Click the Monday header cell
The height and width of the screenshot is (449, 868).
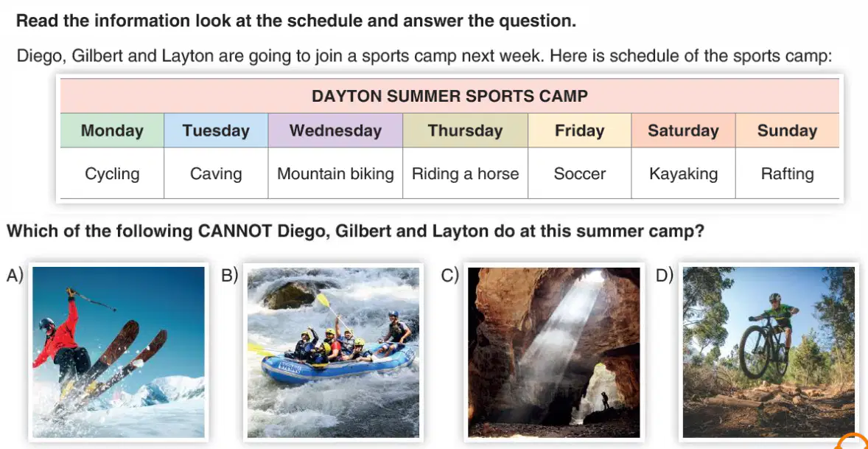(112, 130)
